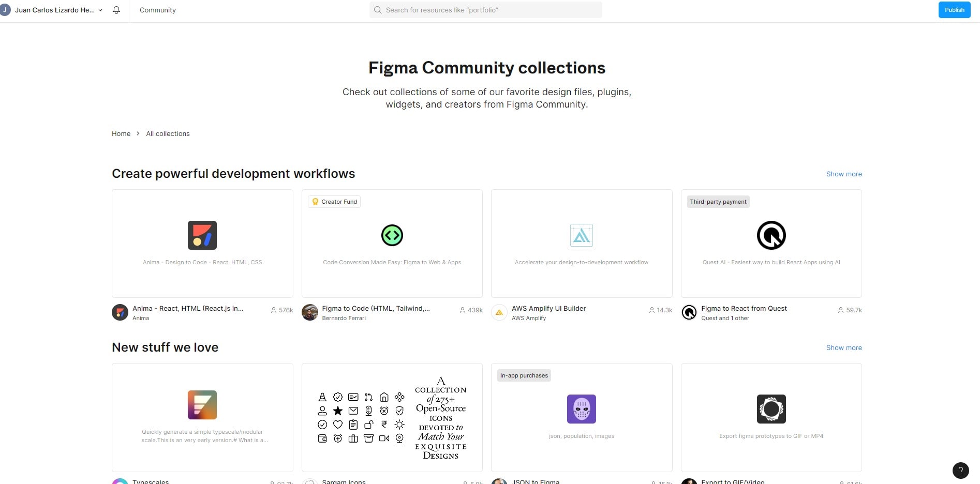Open the Community tab
The width and height of the screenshot is (980, 484).
(158, 10)
